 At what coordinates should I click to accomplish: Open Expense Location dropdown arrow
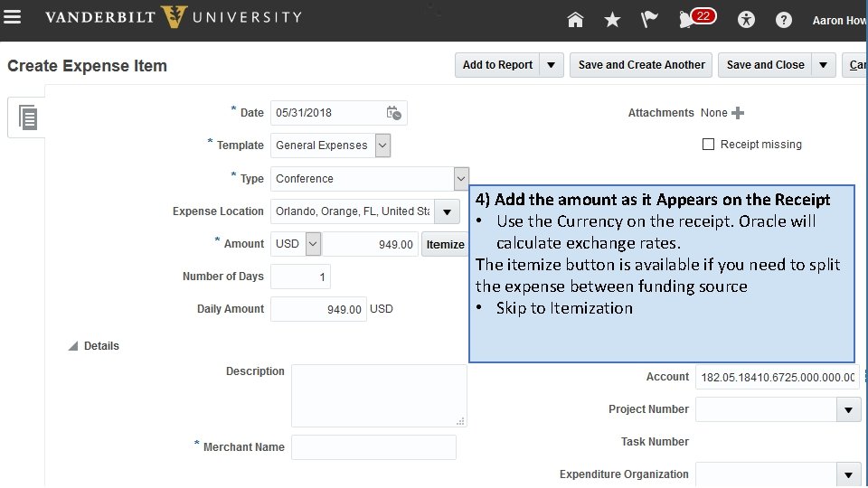448,211
